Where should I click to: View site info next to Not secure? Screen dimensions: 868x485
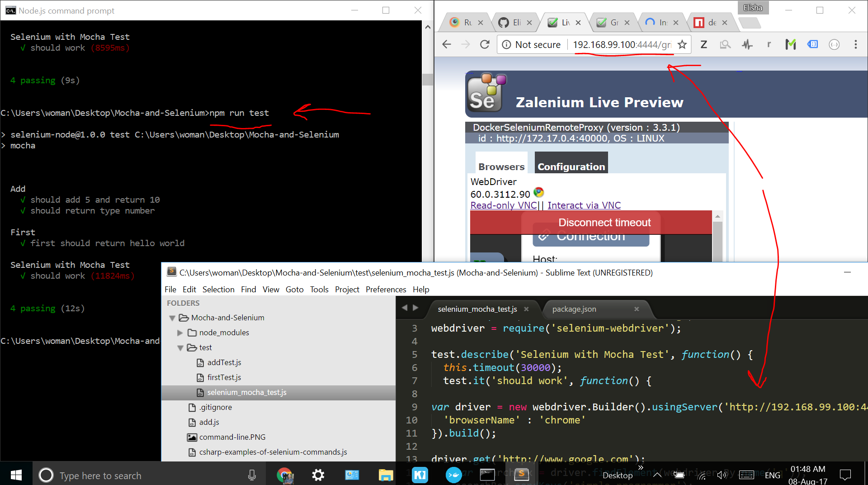click(506, 44)
